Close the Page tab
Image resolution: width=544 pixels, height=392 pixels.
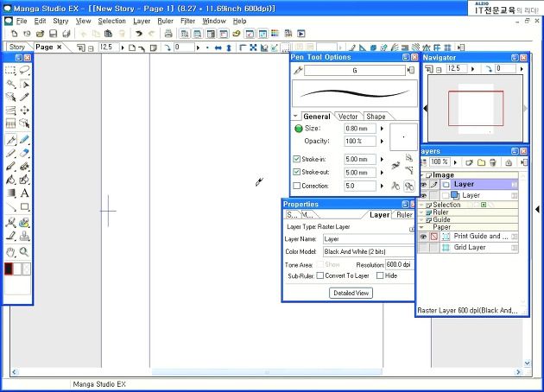60,47
